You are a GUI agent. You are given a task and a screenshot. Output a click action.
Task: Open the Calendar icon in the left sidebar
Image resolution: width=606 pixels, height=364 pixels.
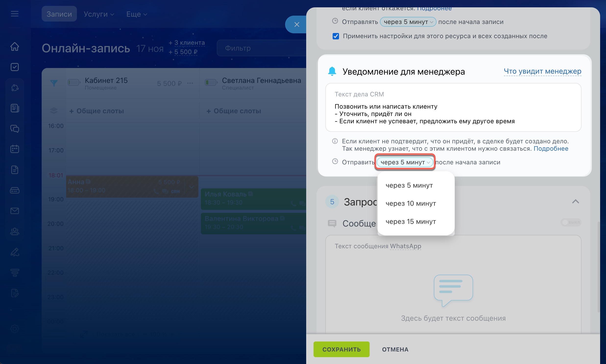(x=14, y=149)
